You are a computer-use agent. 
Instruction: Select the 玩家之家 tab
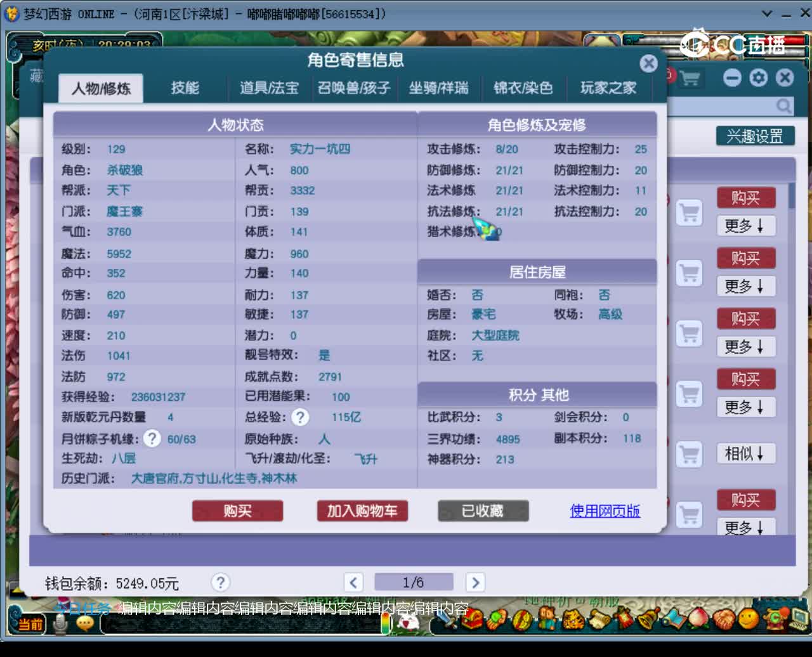(608, 88)
